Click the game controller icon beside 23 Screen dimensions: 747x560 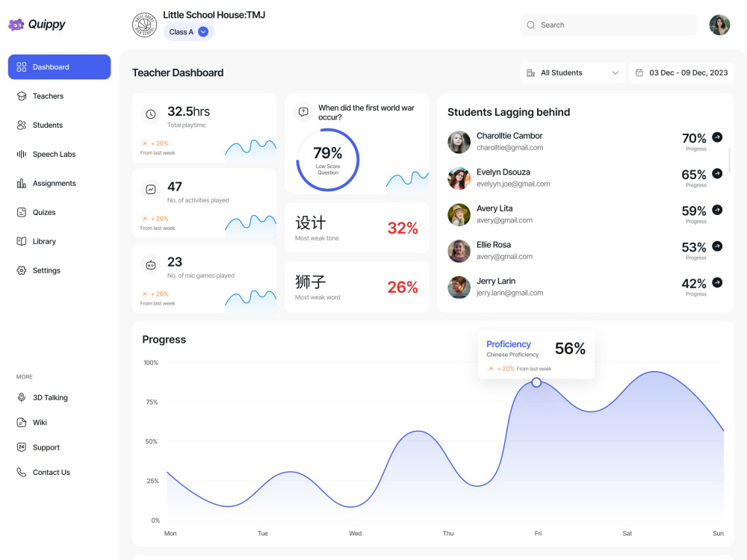tap(151, 265)
